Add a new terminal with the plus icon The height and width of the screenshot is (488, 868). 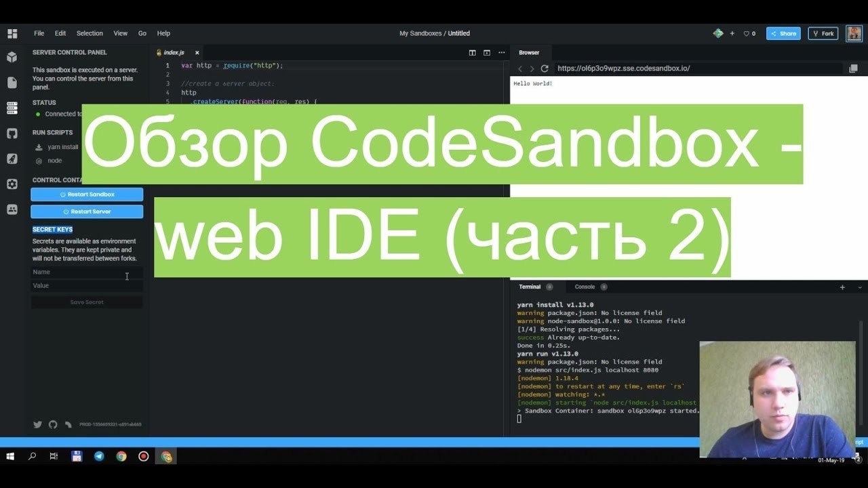(x=842, y=287)
